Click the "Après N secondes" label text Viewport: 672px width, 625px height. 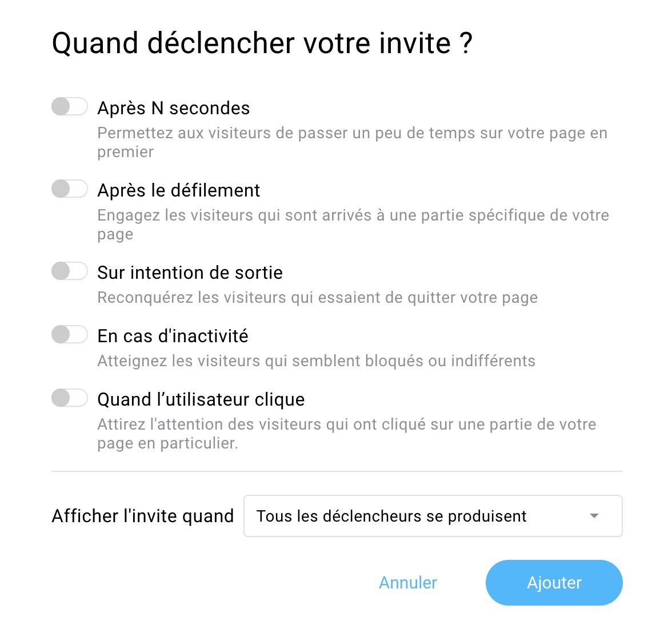coord(174,108)
